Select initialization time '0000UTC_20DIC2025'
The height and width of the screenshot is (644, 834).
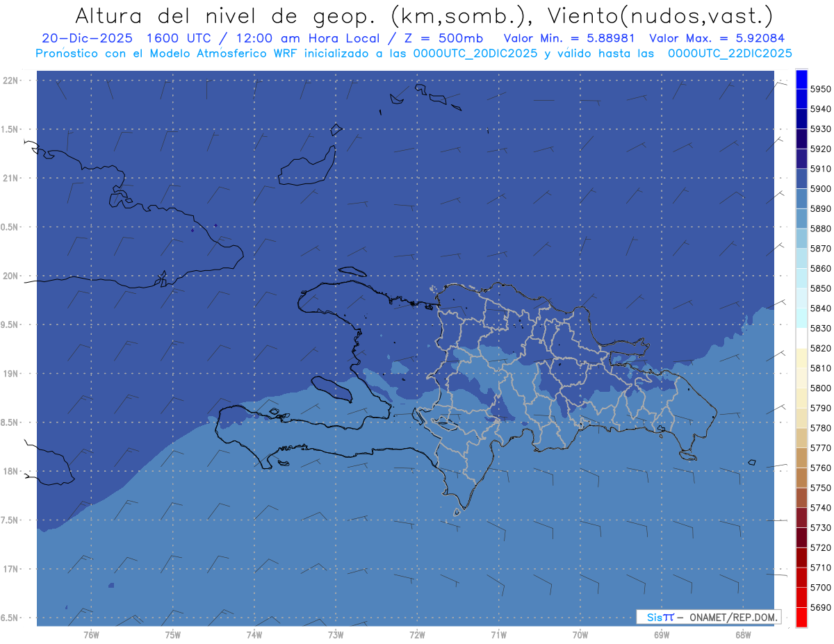tap(475, 53)
